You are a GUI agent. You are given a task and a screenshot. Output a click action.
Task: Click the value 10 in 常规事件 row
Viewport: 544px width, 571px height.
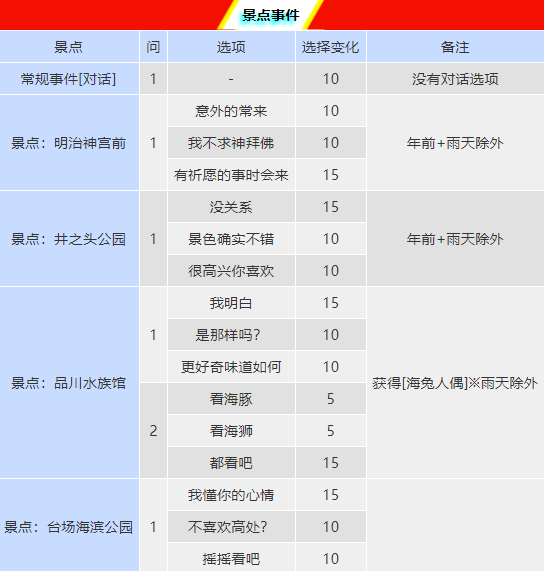[x=331, y=79]
